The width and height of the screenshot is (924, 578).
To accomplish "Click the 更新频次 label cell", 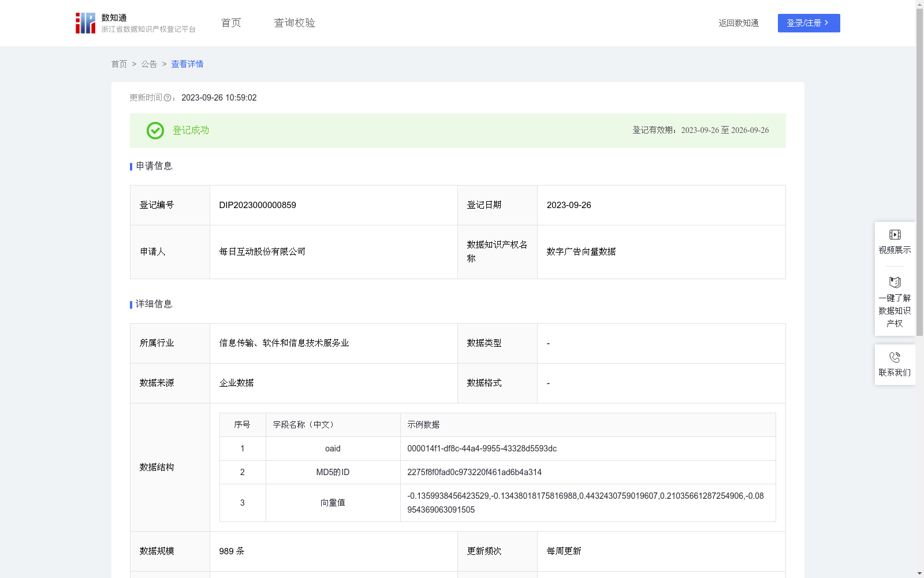I will [497, 551].
